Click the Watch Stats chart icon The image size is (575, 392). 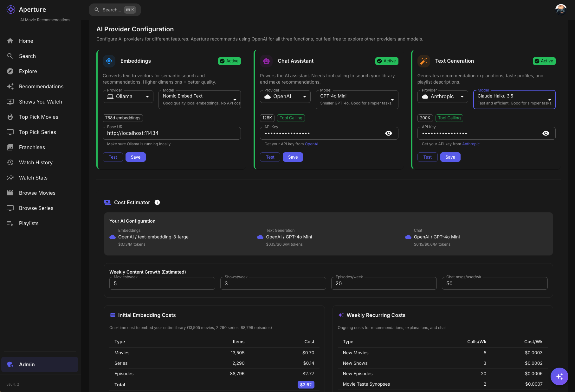(10, 178)
